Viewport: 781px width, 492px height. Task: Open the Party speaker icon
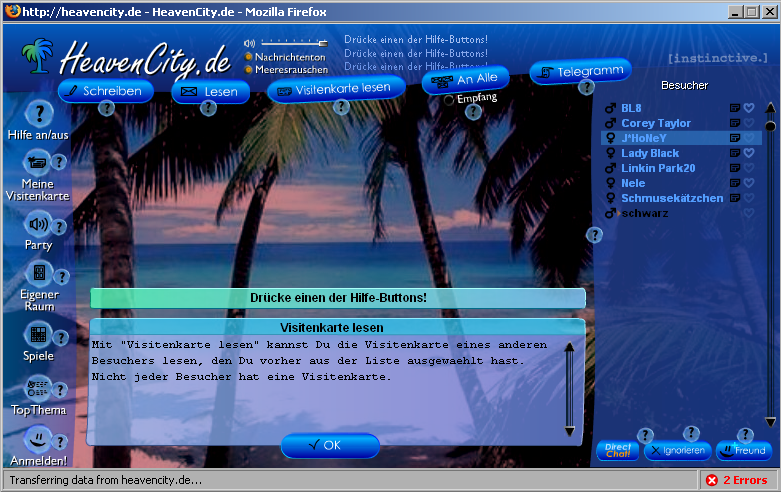coord(38,225)
